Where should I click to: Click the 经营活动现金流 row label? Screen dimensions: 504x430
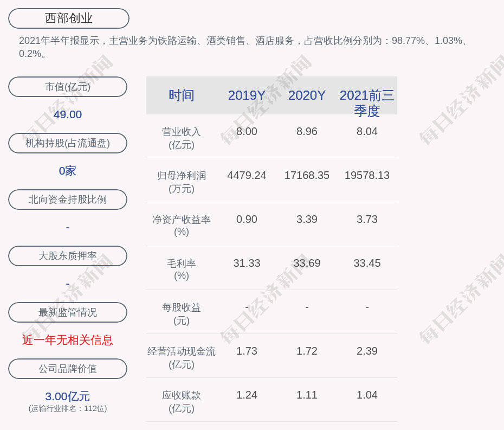point(182,357)
